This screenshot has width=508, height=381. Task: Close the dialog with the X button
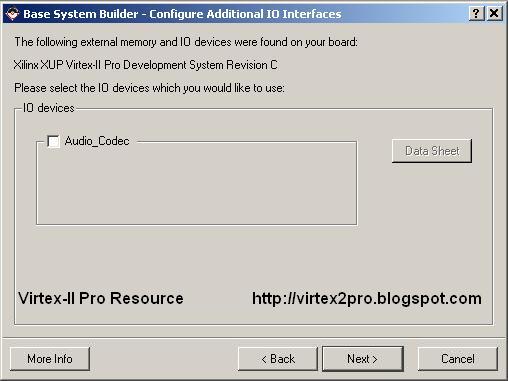494,14
